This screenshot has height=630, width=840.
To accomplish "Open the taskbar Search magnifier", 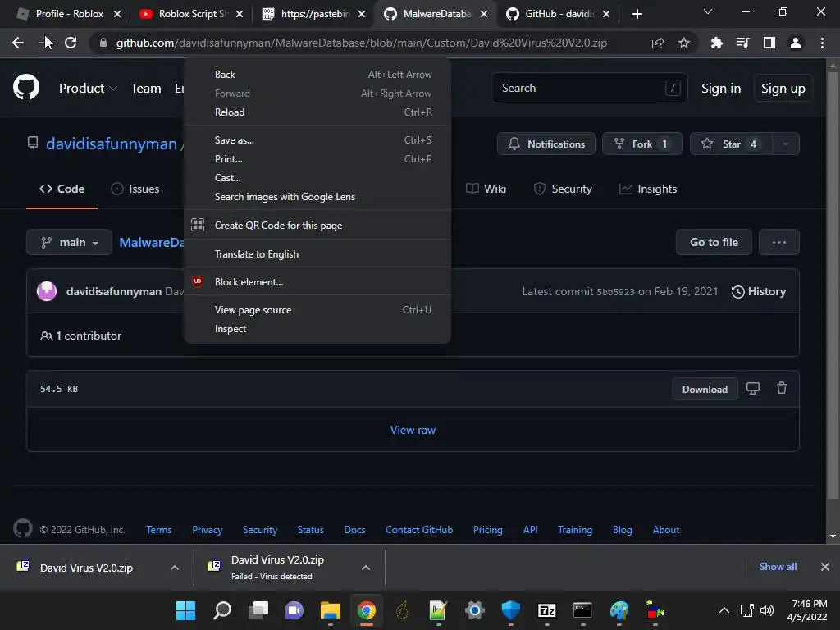I will point(221,610).
